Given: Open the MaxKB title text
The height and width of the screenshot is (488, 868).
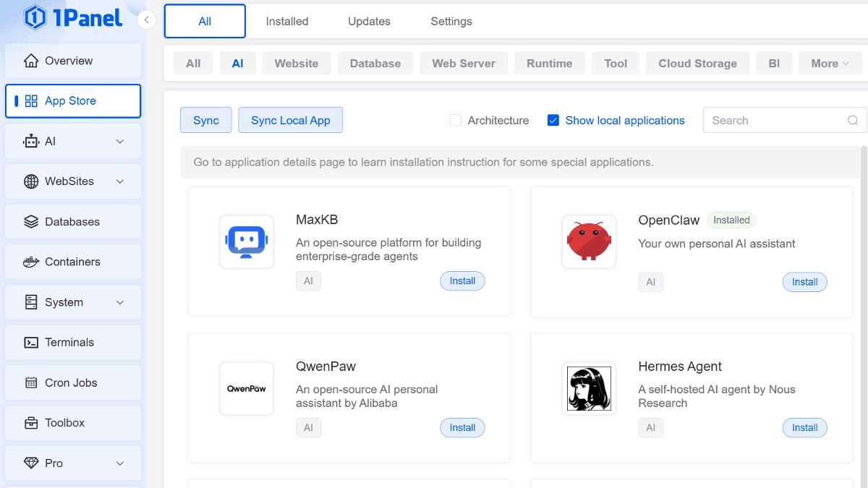Looking at the screenshot, I should (317, 220).
